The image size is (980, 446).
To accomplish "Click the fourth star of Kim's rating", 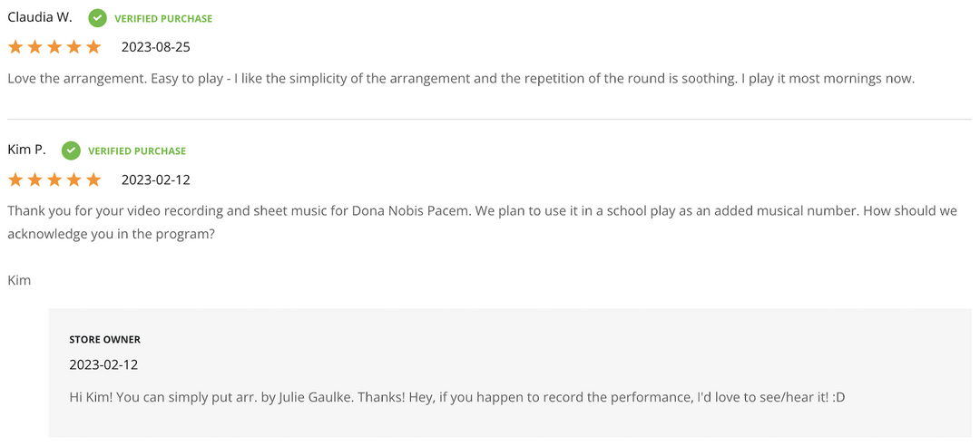I will (74, 179).
